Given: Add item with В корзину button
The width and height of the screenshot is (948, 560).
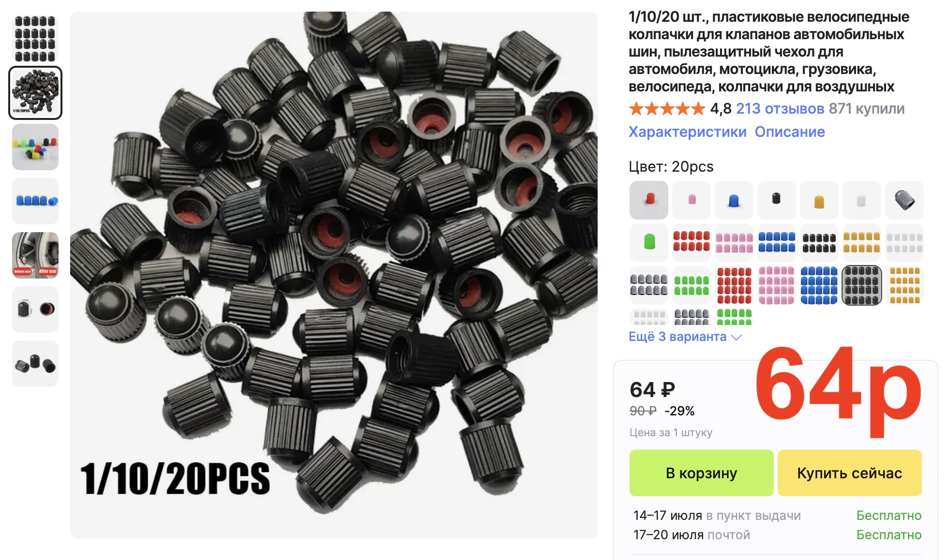Looking at the screenshot, I should [x=701, y=473].
